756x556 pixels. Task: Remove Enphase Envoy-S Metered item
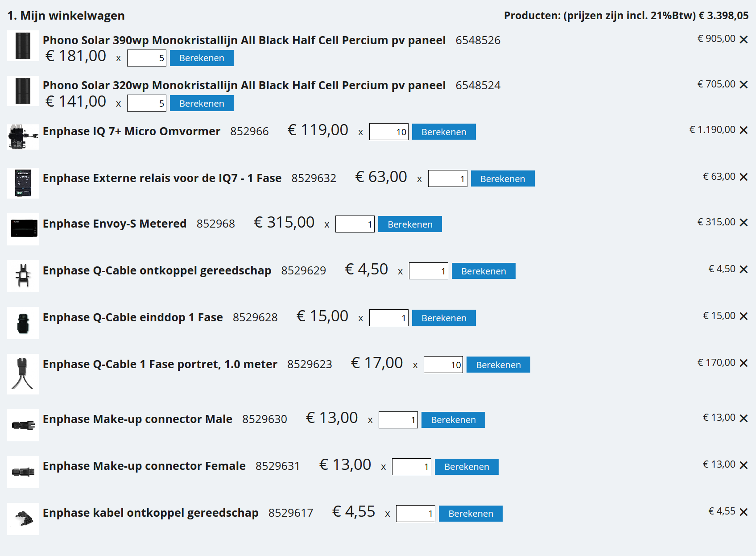click(x=744, y=223)
